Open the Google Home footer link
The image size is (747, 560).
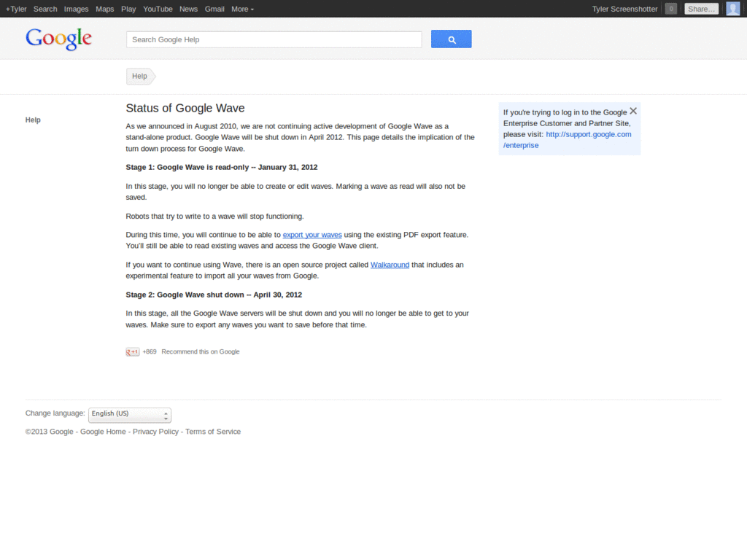coord(103,432)
